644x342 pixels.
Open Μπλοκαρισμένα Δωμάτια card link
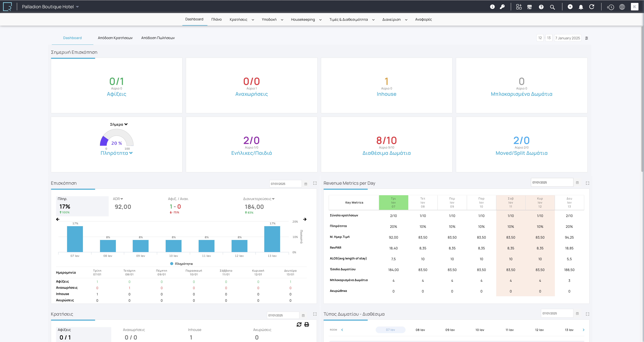pos(521,94)
